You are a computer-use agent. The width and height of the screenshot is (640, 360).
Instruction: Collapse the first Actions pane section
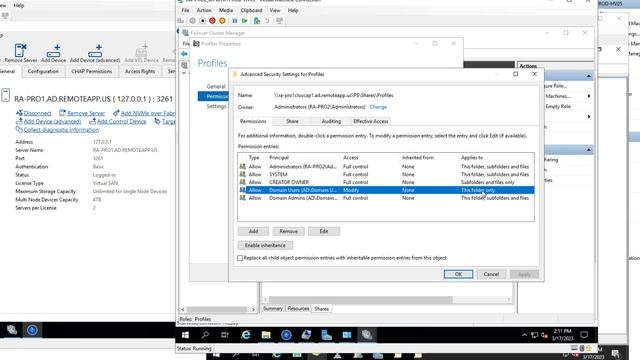[589, 76]
